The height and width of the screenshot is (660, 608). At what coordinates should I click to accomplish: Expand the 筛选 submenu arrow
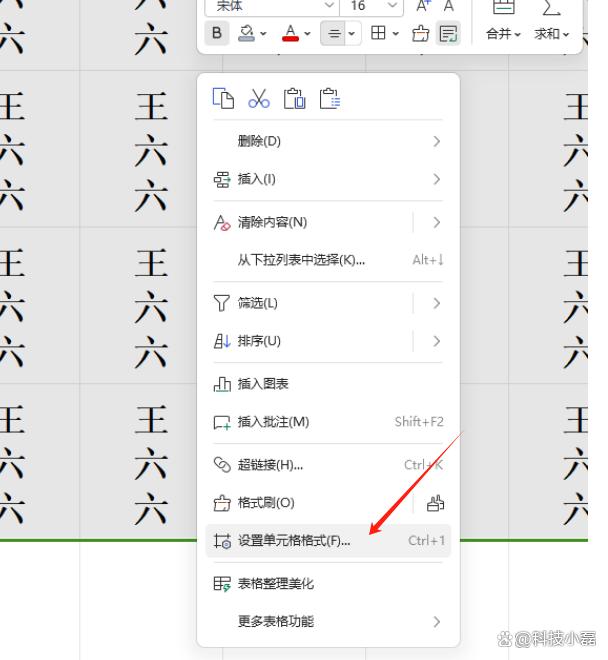(436, 303)
